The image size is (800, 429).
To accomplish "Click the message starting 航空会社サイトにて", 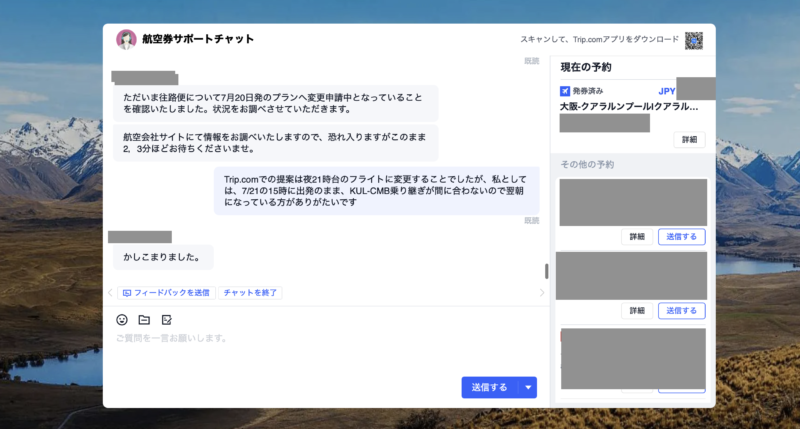I will [276, 143].
